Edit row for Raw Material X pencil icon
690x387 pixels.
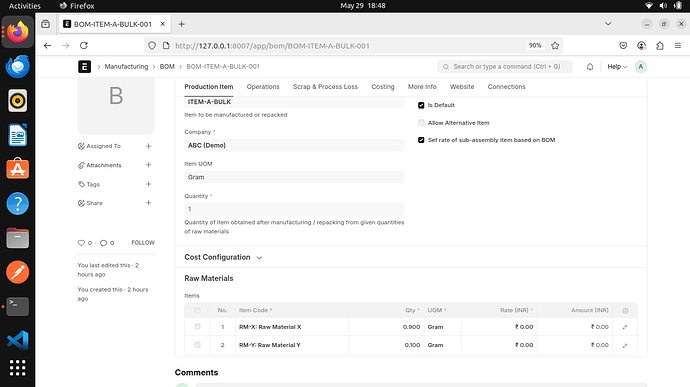[x=625, y=327]
